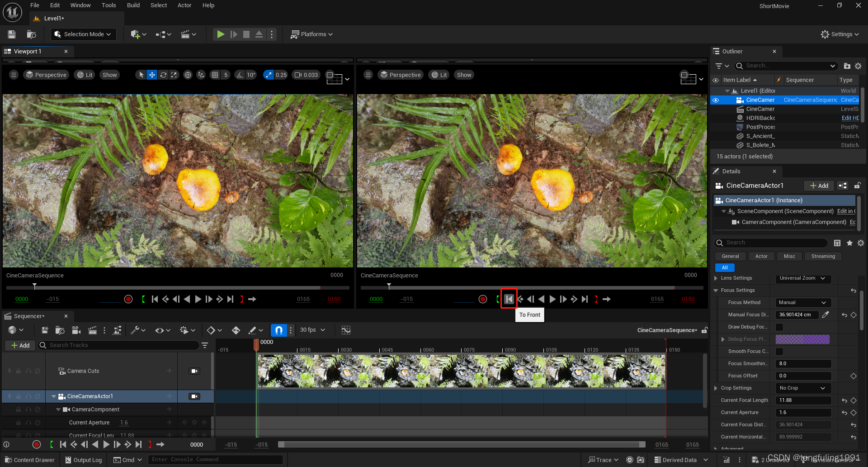Open the Cinematics clapperboard toolbar icon

185,34
